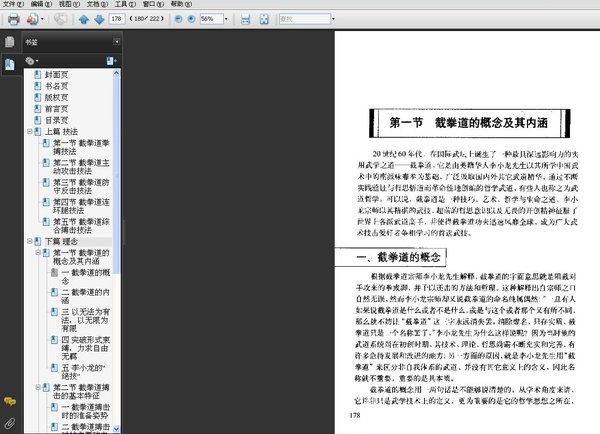
Task: Collapse the 上篇 技法 bookmark node
Action: (x=29, y=131)
